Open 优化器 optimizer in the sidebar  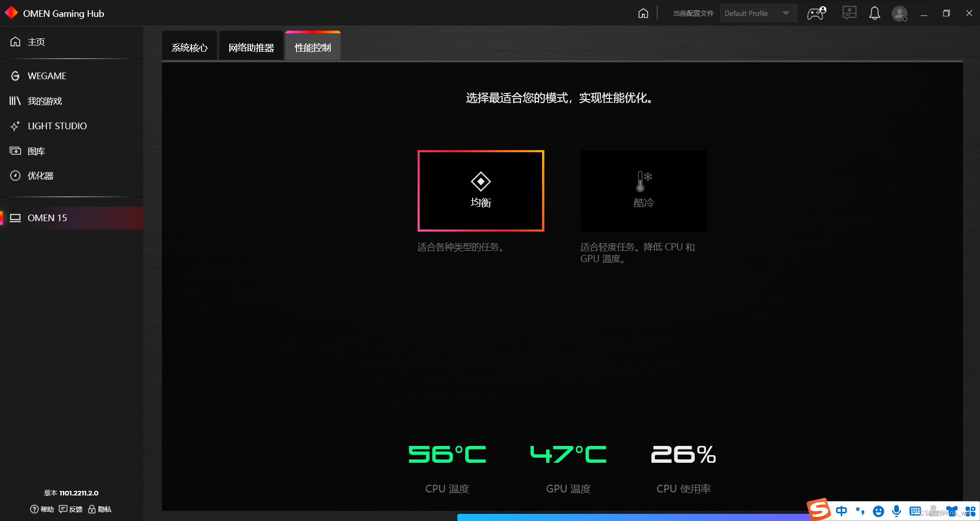pyautogui.click(x=71, y=176)
